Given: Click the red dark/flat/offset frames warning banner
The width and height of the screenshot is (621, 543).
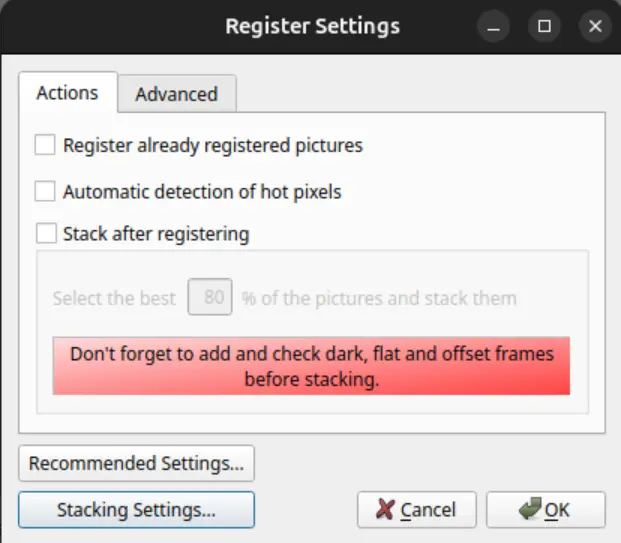Looking at the screenshot, I should (311, 365).
